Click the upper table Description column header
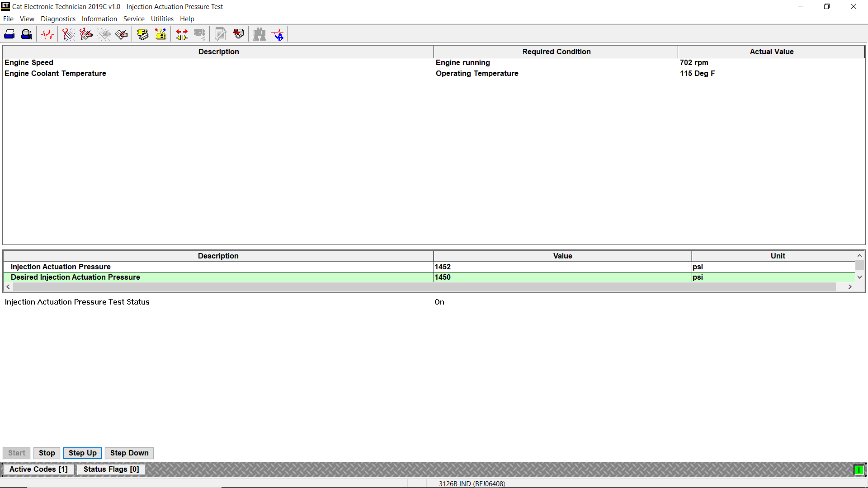The height and width of the screenshot is (488, 868). (218, 52)
